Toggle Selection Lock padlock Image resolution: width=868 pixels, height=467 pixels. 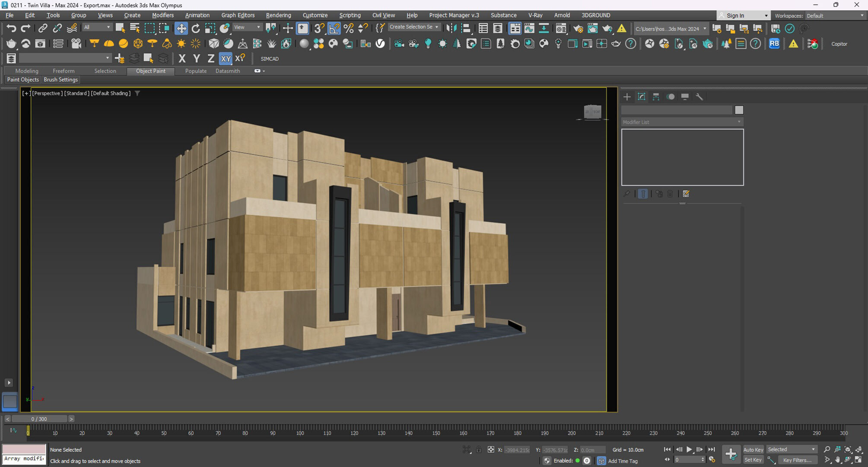click(479, 450)
